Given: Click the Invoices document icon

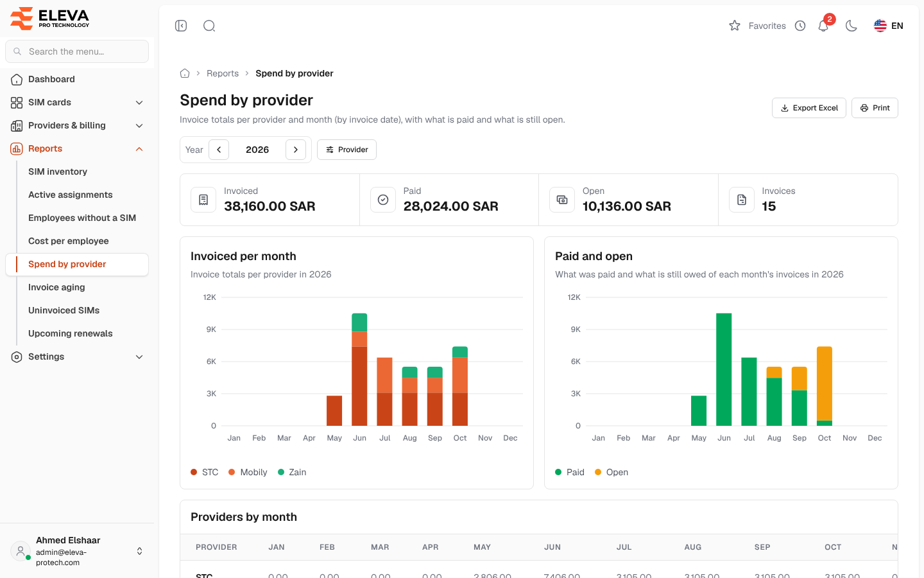Looking at the screenshot, I should [742, 200].
